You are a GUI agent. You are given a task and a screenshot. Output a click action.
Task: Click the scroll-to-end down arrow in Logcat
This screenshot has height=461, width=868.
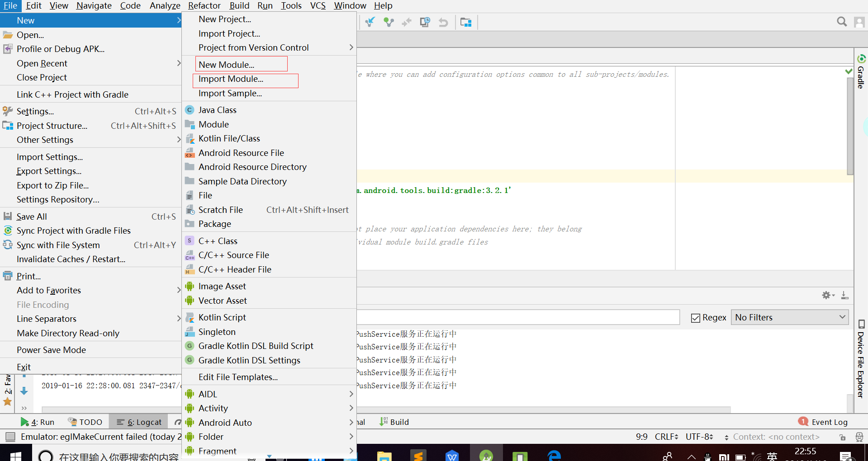click(x=24, y=391)
